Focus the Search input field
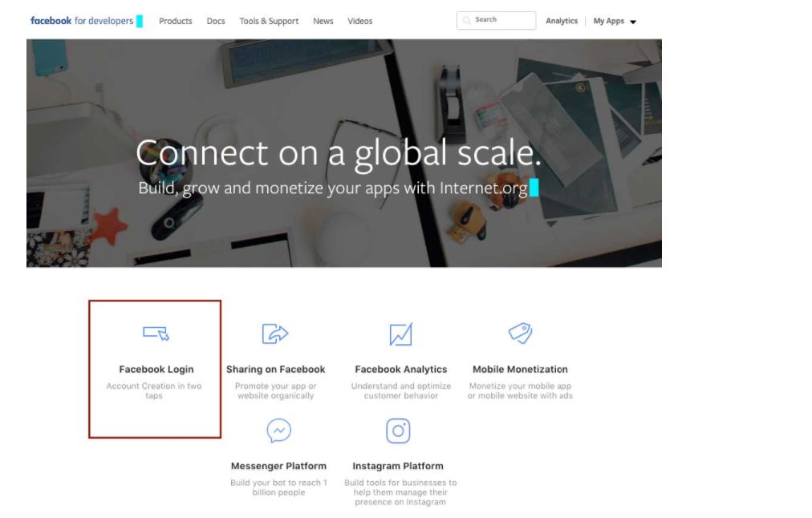 point(496,20)
